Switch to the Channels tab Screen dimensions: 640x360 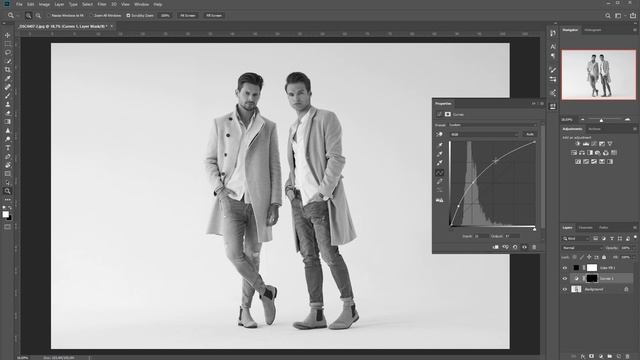[x=585, y=227]
